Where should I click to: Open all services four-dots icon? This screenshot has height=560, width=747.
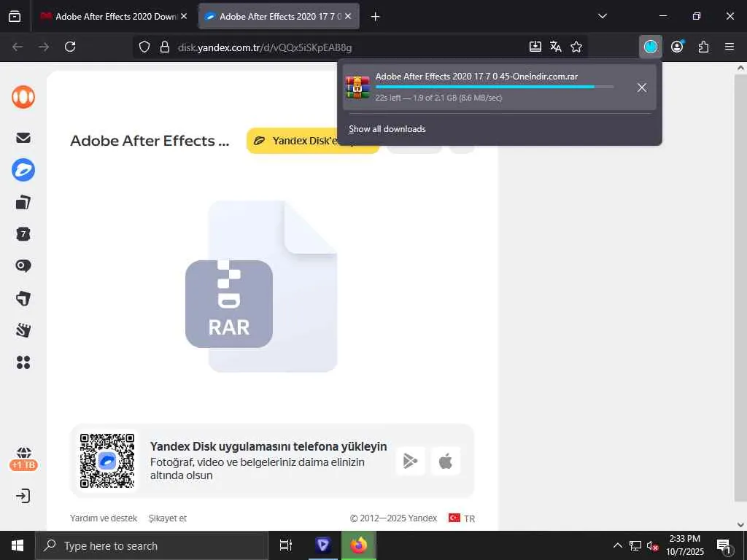[23, 362]
